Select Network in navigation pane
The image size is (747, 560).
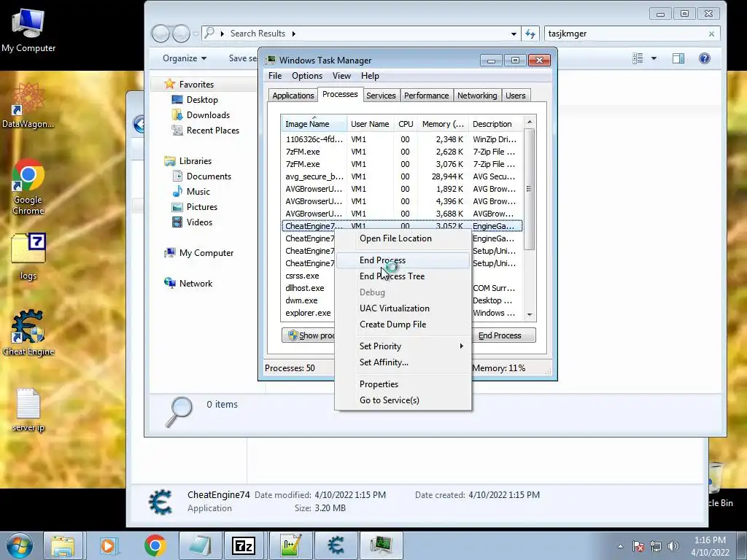[196, 284]
